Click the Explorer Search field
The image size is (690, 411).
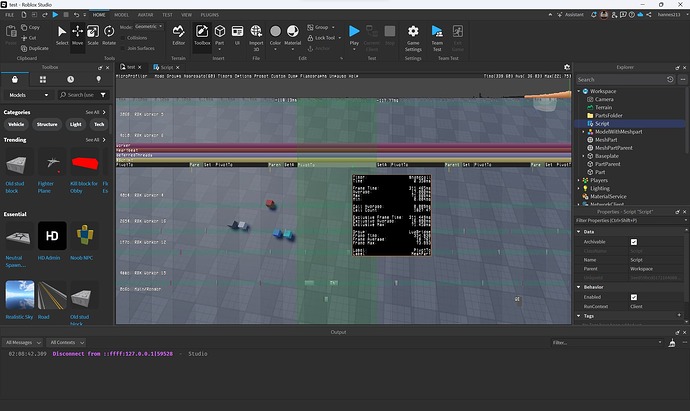point(620,80)
